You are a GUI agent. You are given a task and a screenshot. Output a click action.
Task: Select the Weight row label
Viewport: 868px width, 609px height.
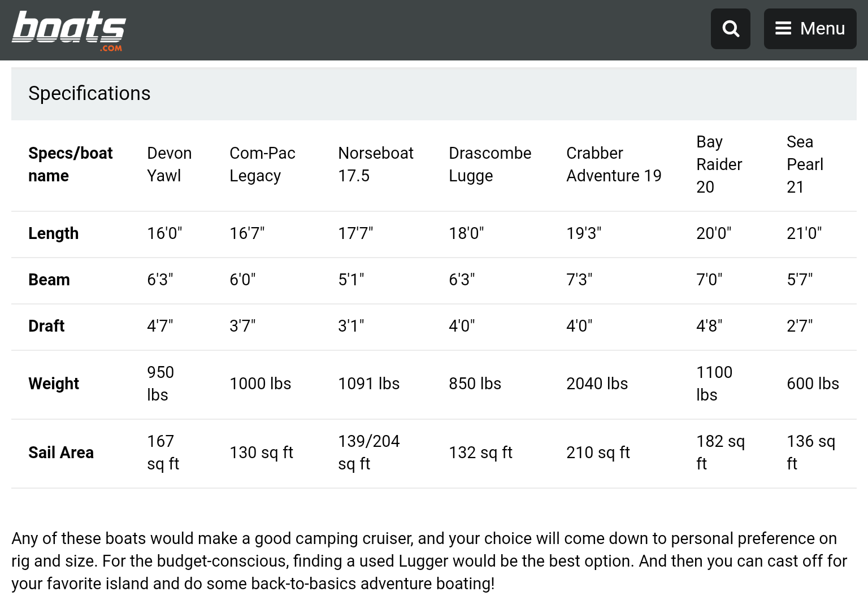(54, 384)
